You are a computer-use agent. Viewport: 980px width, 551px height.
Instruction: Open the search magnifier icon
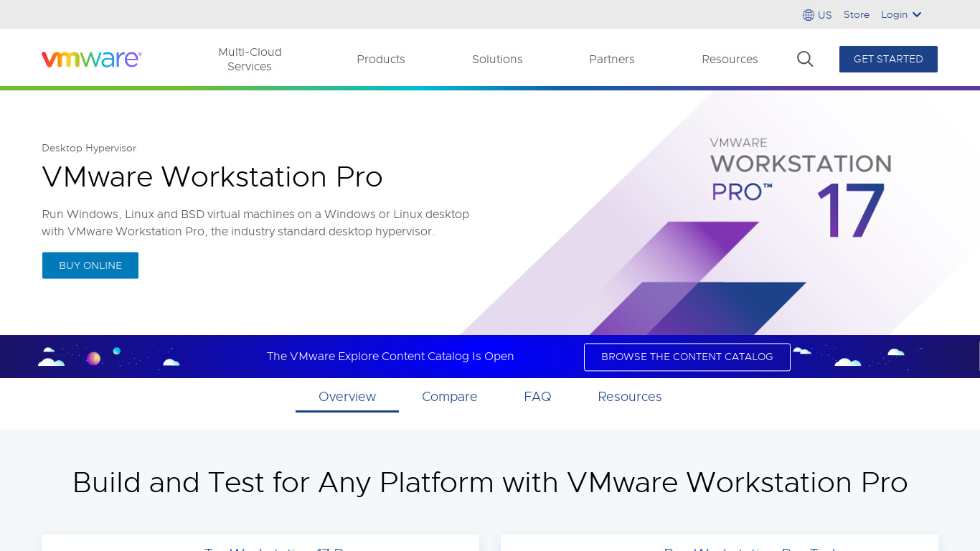[x=805, y=59]
